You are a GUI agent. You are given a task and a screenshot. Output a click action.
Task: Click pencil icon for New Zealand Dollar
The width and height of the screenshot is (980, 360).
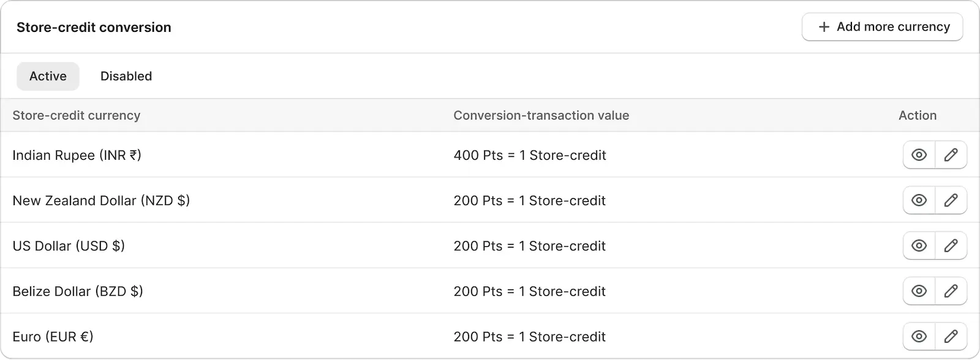[x=951, y=200]
